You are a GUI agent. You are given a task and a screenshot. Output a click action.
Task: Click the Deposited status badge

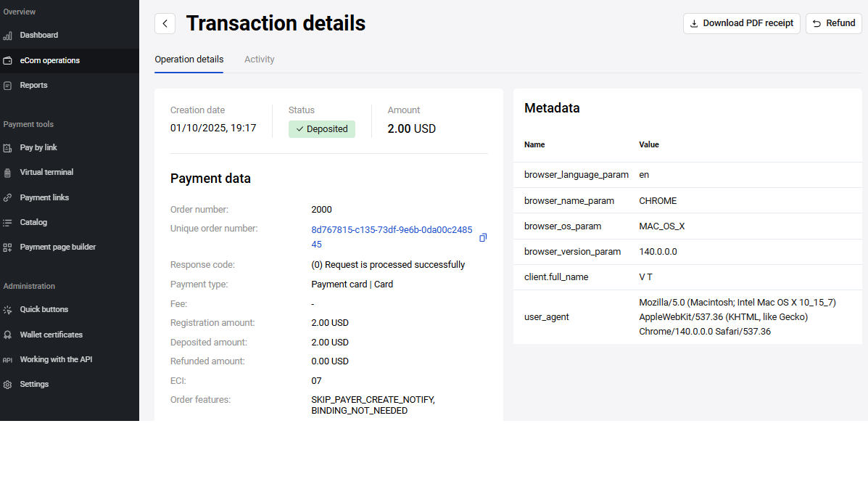pyautogui.click(x=321, y=129)
